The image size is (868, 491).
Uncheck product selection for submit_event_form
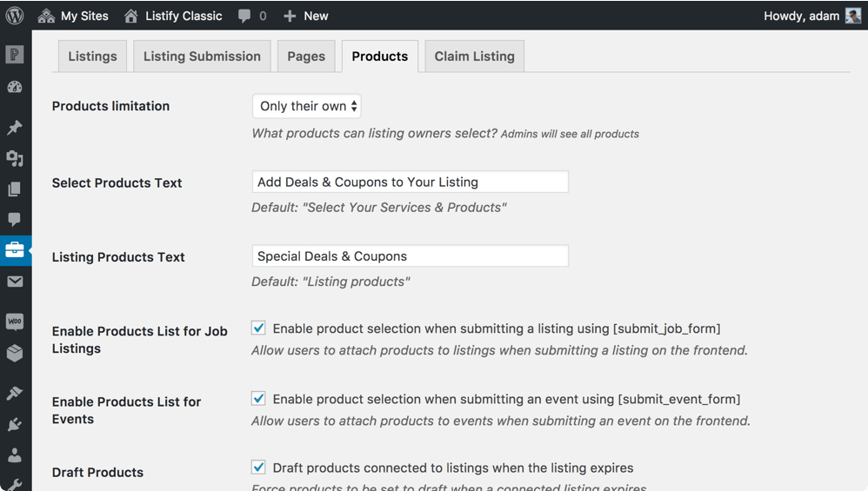point(258,399)
